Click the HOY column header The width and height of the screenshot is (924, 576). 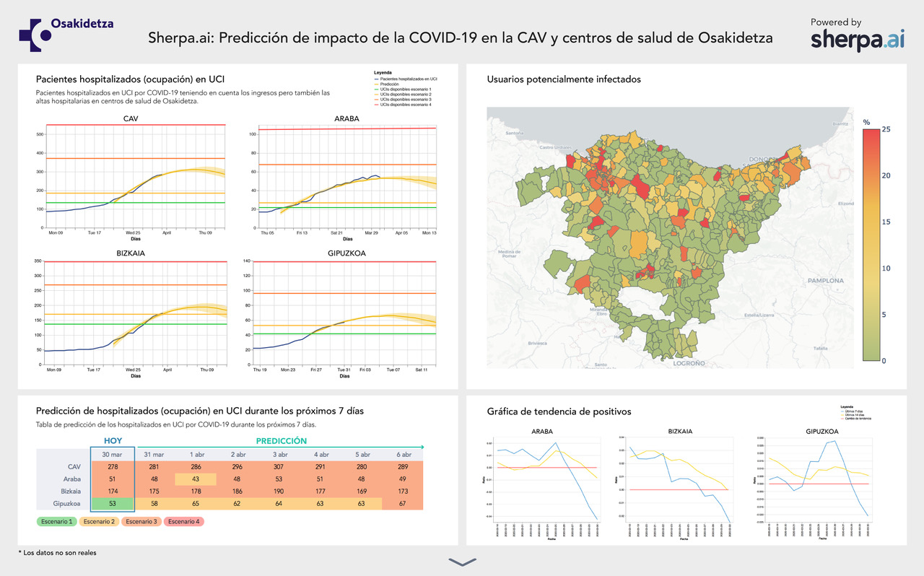(x=113, y=440)
